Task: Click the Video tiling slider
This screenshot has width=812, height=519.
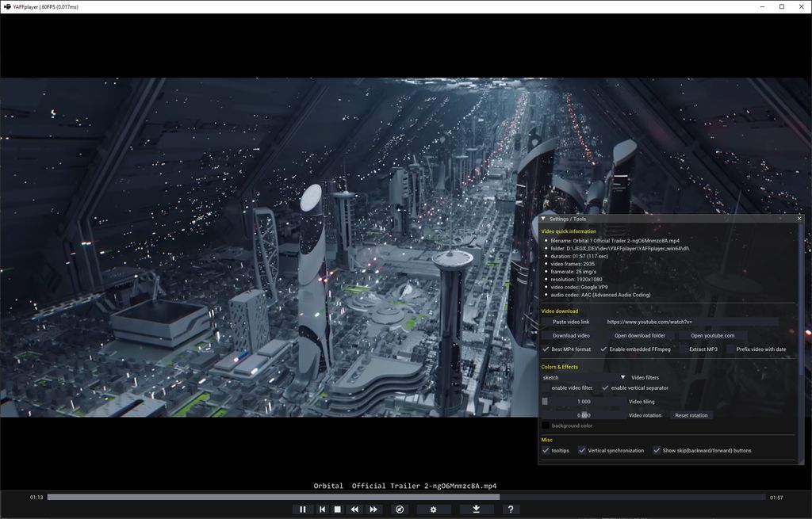Action: coord(584,402)
